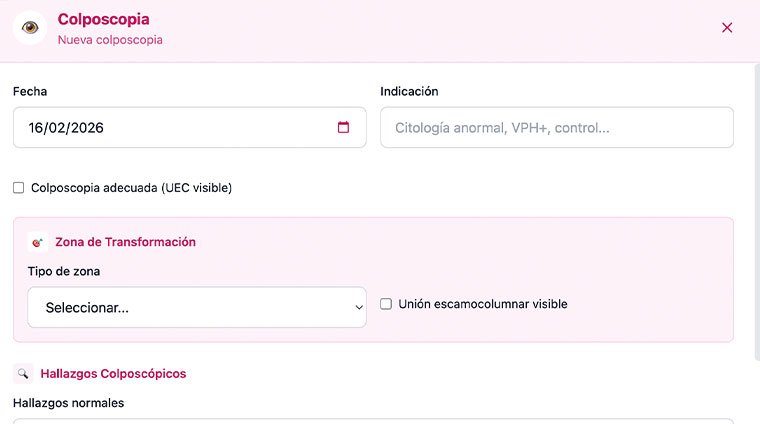Click the eye icon in the Colposcopia header
The height and width of the screenshot is (424, 760).
coord(30,28)
